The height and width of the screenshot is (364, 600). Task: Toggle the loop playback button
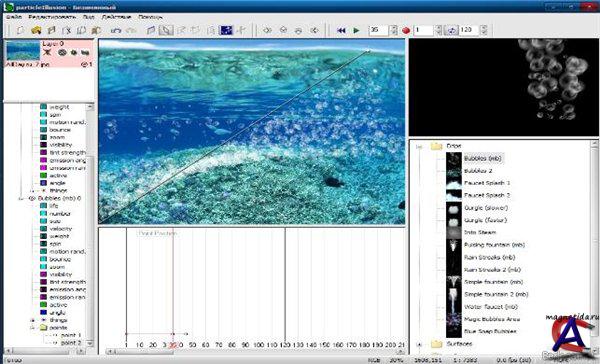click(x=452, y=30)
